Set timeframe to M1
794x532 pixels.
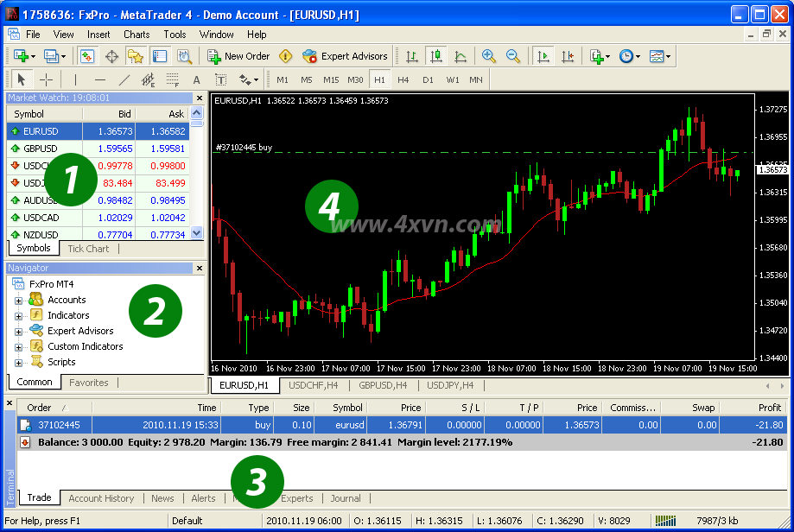tap(282, 79)
